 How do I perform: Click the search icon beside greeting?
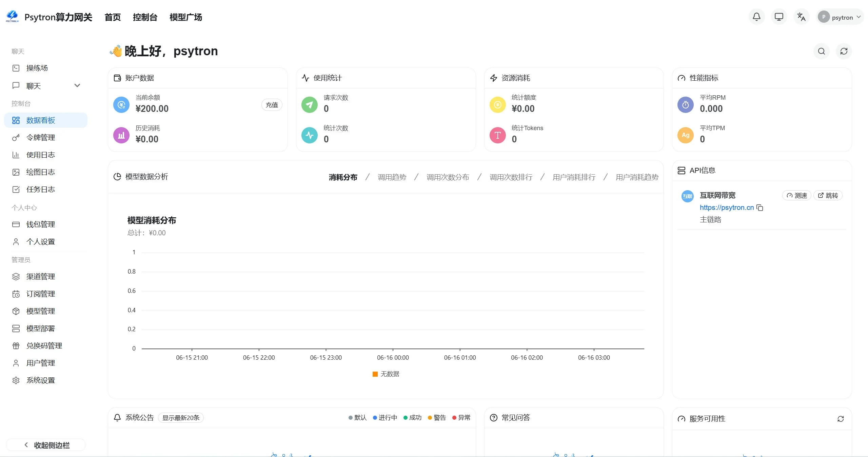821,51
